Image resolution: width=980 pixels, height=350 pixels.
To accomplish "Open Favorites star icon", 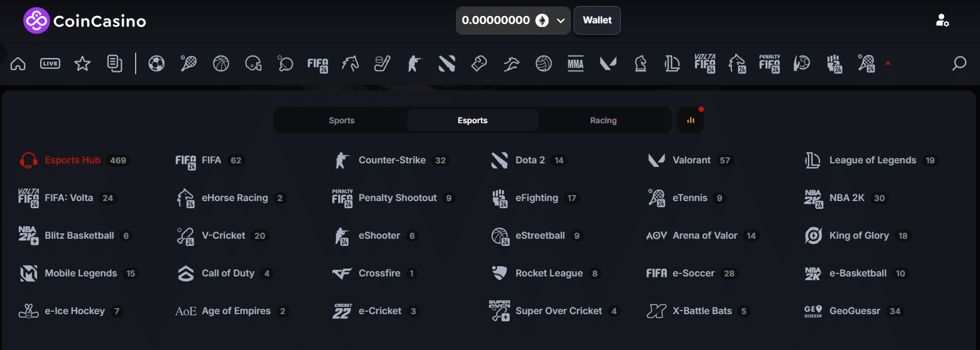I will [82, 63].
